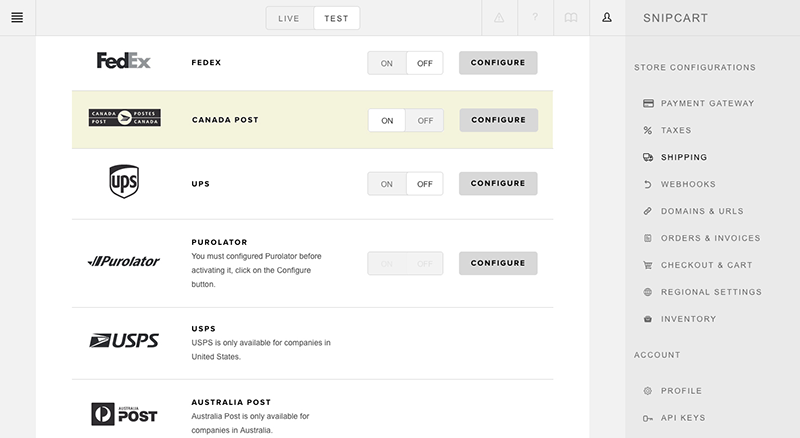This screenshot has width=800, height=438.
Task: Click the user account icon
Action: tap(607, 17)
